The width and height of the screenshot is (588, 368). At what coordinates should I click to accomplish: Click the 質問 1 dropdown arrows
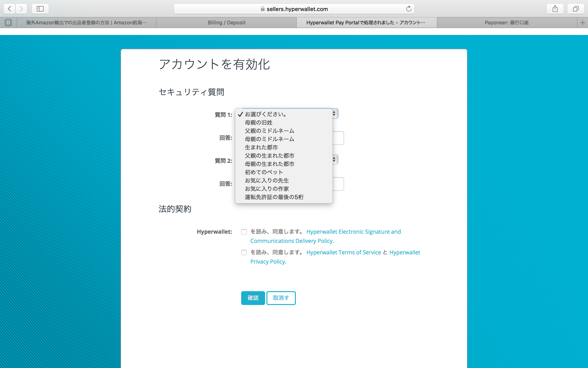(x=335, y=113)
